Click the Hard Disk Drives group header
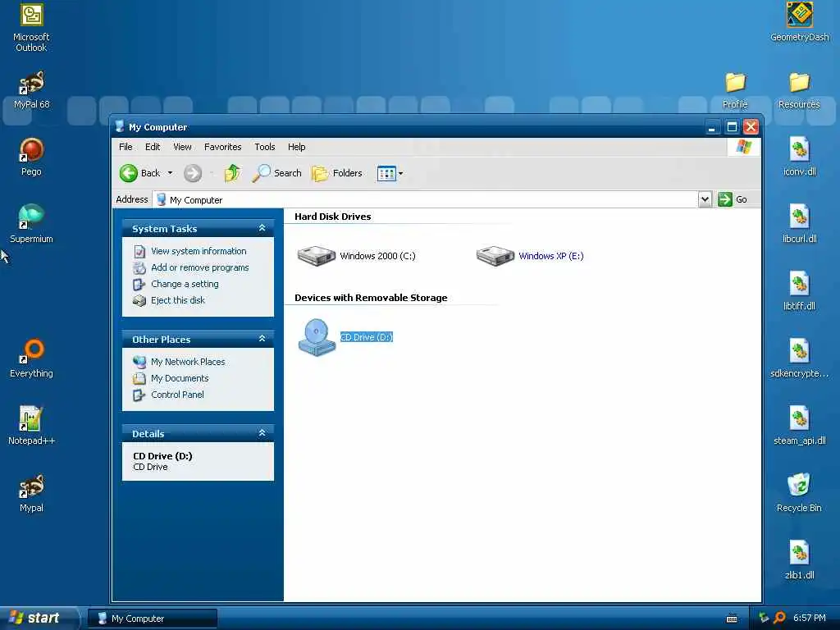 tap(333, 217)
